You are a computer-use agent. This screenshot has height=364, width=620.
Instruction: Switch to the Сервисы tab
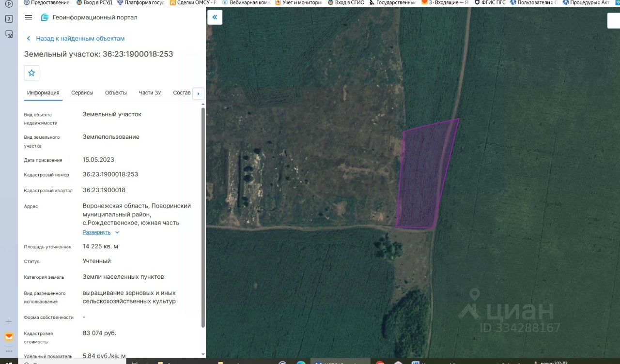point(82,93)
